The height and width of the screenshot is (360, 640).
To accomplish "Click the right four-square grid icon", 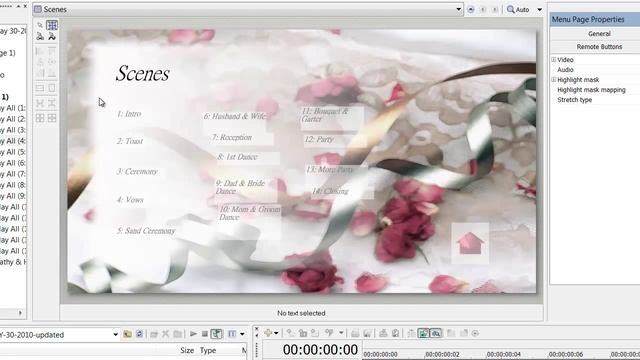I will click(x=52, y=118).
